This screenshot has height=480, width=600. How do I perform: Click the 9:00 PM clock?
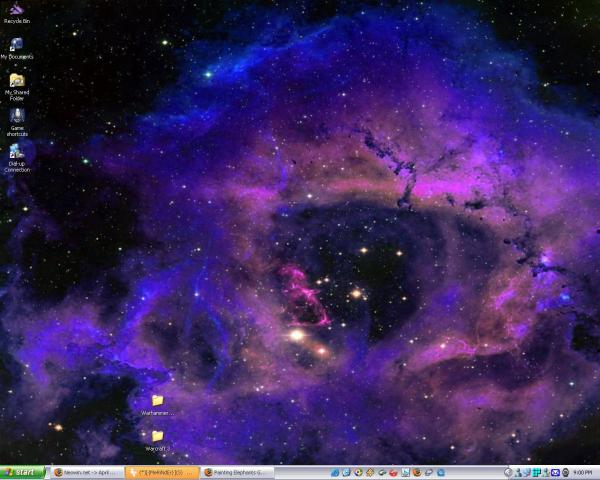pyautogui.click(x=582, y=473)
